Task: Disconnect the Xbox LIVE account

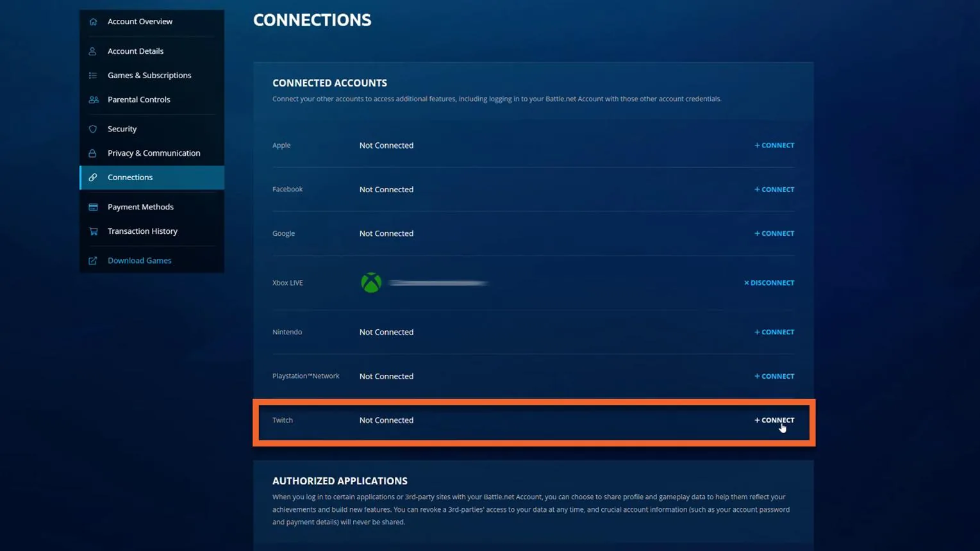Action: point(769,283)
